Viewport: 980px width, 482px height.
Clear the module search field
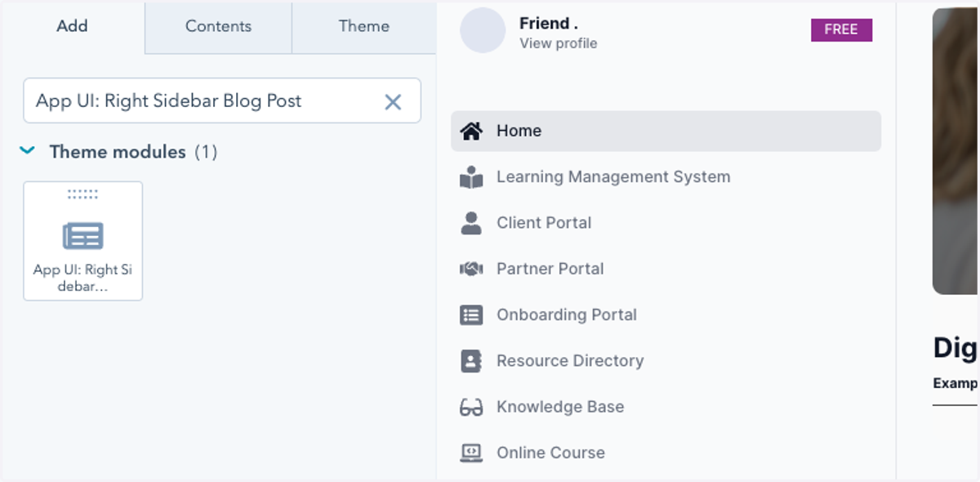[393, 101]
